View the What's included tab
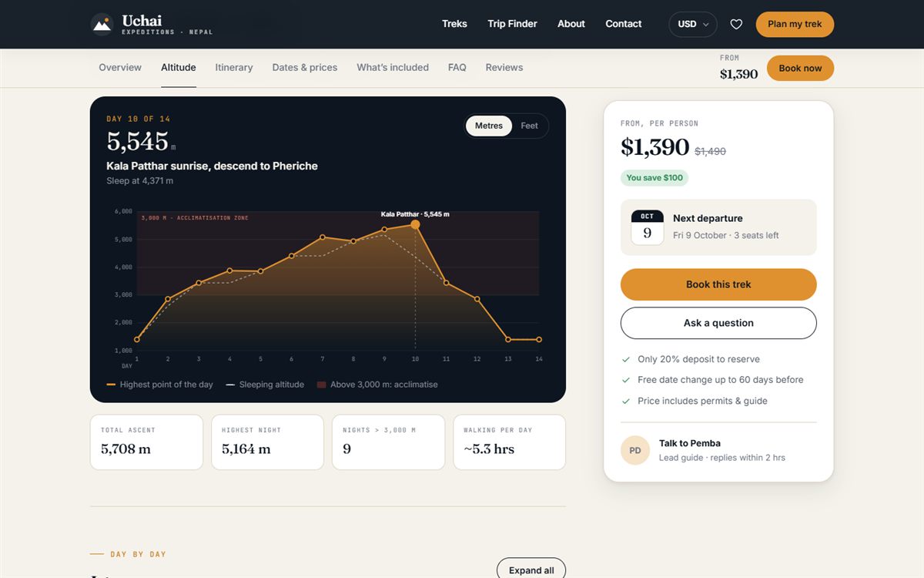924x578 pixels. coord(393,68)
